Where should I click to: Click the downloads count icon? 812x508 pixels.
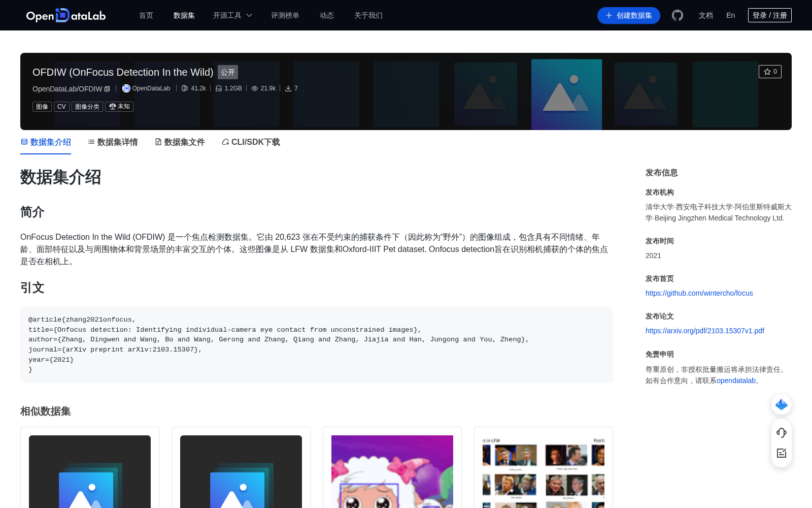[288, 88]
